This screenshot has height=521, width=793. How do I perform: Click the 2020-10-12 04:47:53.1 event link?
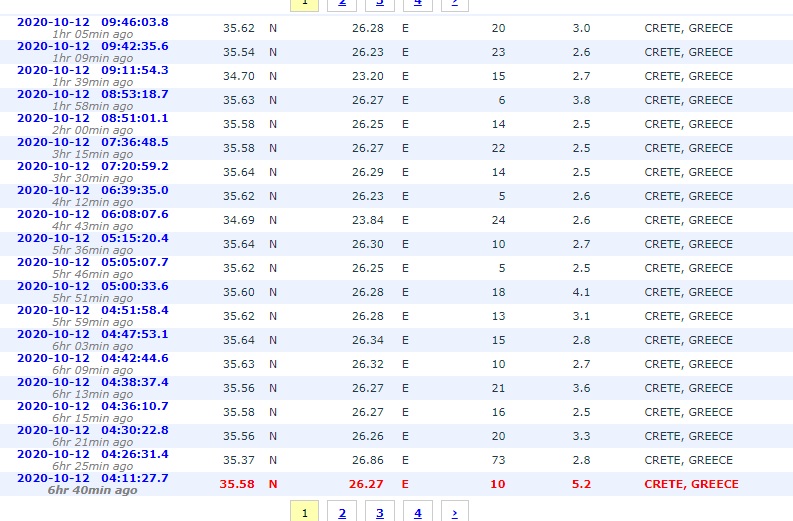[x=92, y=334]
